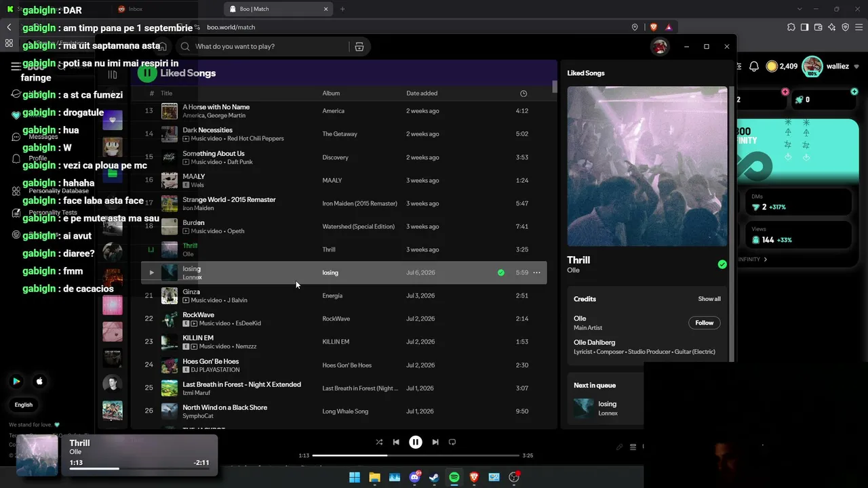This screenshot has height=488, width=868.
Task: Sort songs by duration clock icon
Action: click(524, 94)
